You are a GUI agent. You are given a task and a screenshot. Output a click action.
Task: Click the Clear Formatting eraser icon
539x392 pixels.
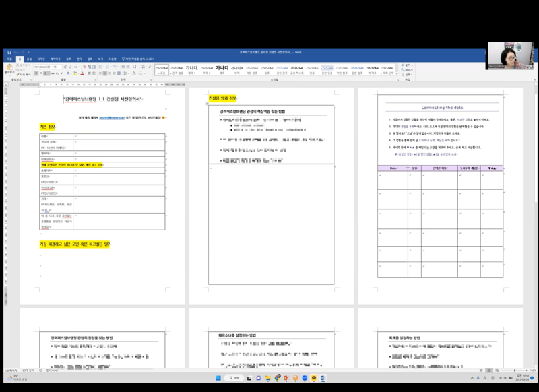pyautogui.click(x=85, y=67)
